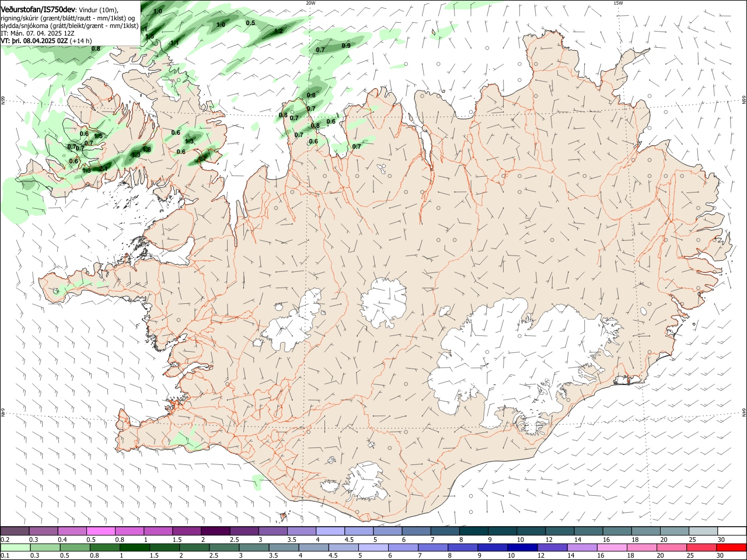Click the 0.9 precipitation value on the map
Image resolution: width=747 pixels, height=560 pixels.
[x=346, y=45]
